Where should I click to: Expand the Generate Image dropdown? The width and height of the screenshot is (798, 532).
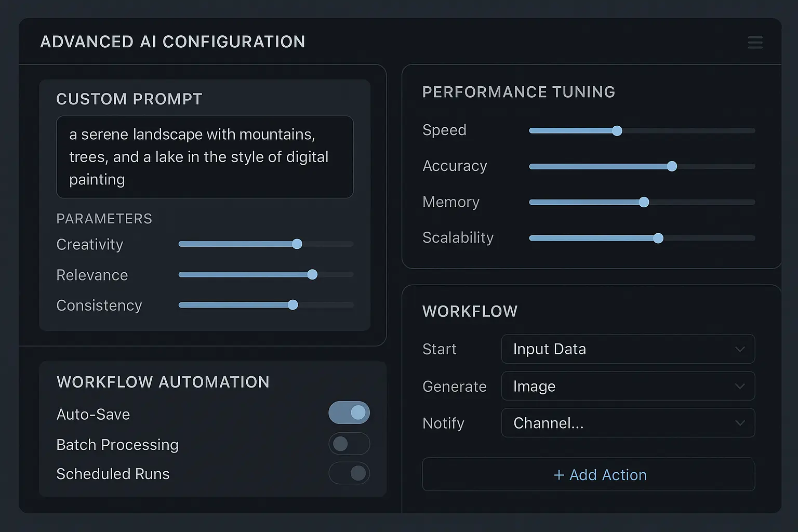(627, 386)
